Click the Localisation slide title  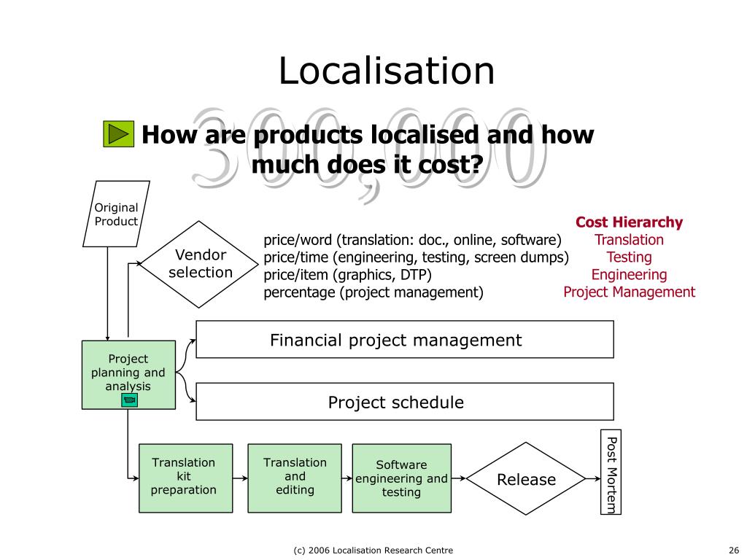click(387, 71)
